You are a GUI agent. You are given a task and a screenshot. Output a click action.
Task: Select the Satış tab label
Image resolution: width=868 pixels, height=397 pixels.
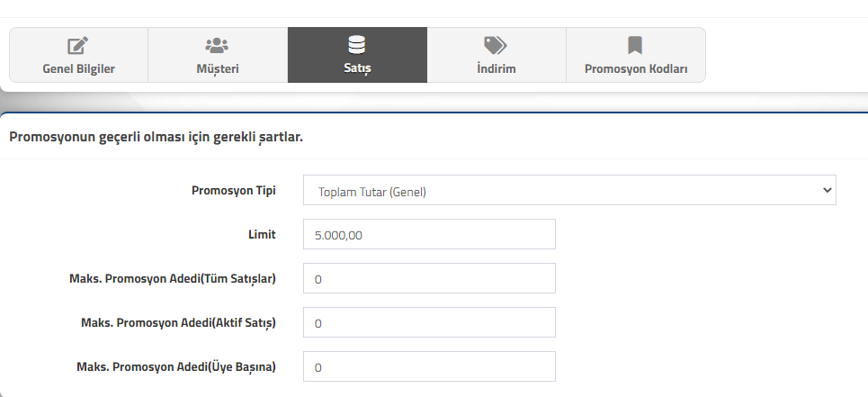tap(357, 69)
